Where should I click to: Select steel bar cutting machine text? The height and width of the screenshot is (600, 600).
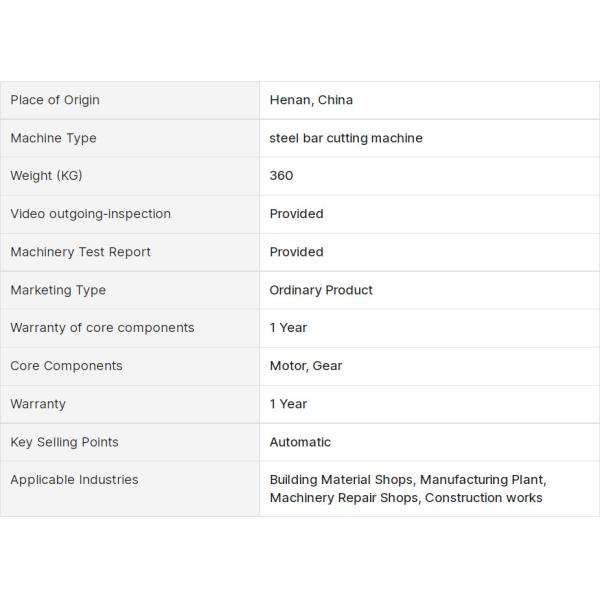pyautogui.click(x=346, y=138)
